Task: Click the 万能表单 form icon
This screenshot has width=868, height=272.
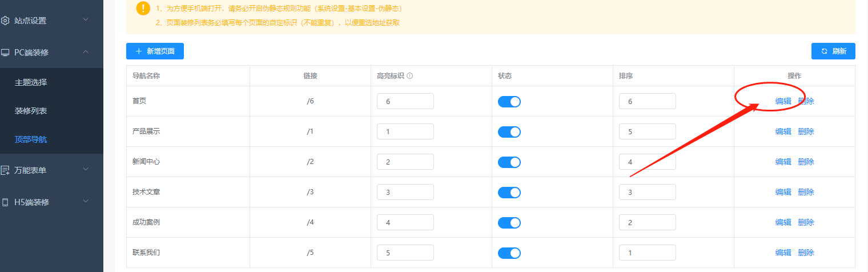Action: click(x=5, y=170)
